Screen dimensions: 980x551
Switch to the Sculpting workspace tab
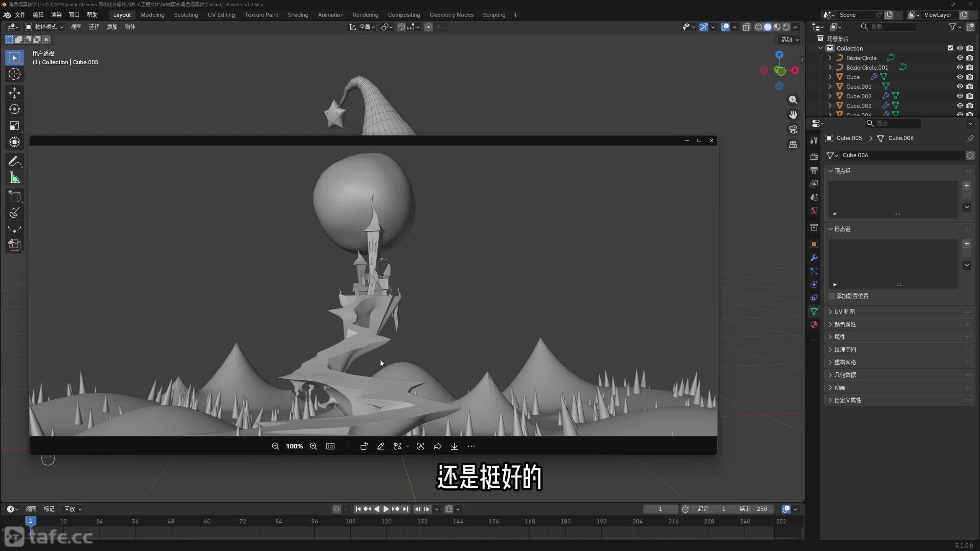(x=186, y=15)
